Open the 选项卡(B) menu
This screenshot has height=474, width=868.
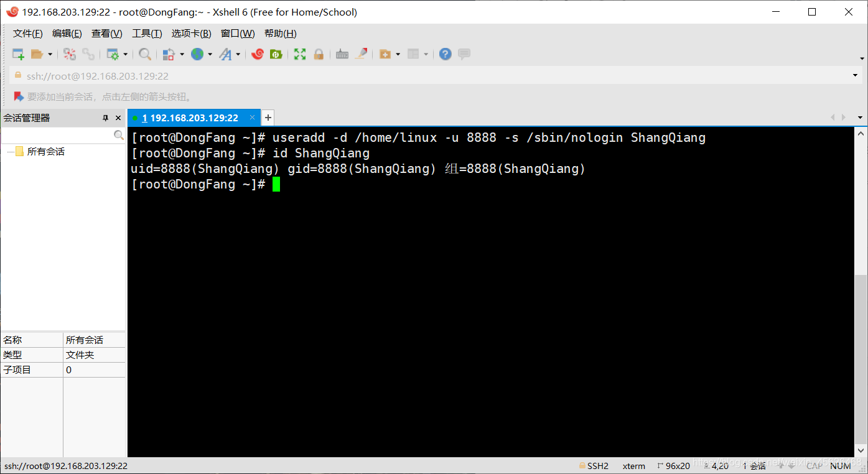pos(192,34)
